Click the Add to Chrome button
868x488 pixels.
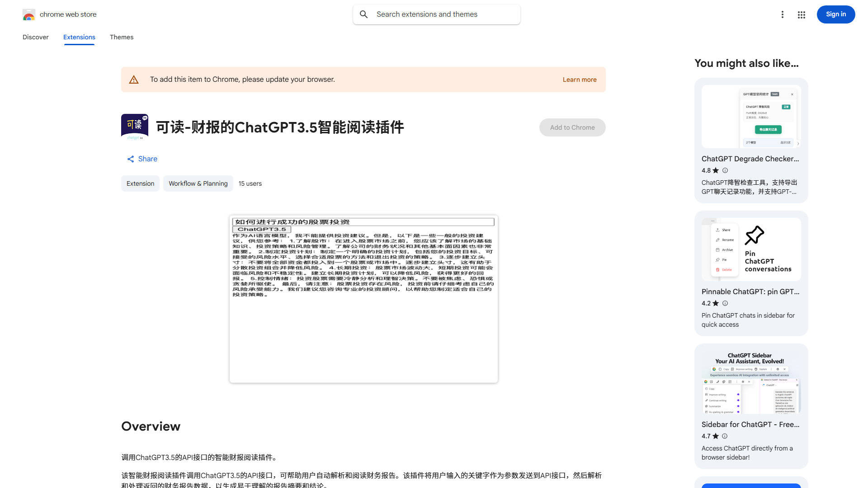572,127
